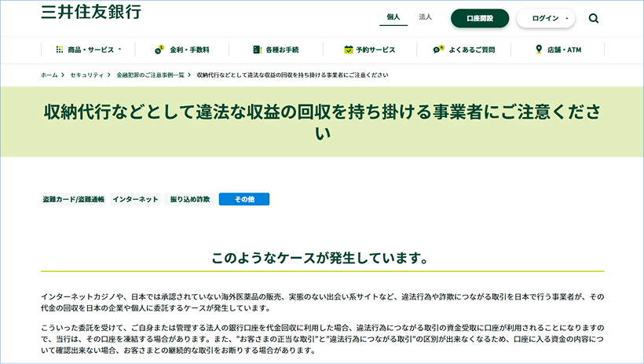This screenshot has height=364, width=644.
Task: Open 金融犯罪のご注意事例一覧 breadcrumb
Action: click(150, 75)
